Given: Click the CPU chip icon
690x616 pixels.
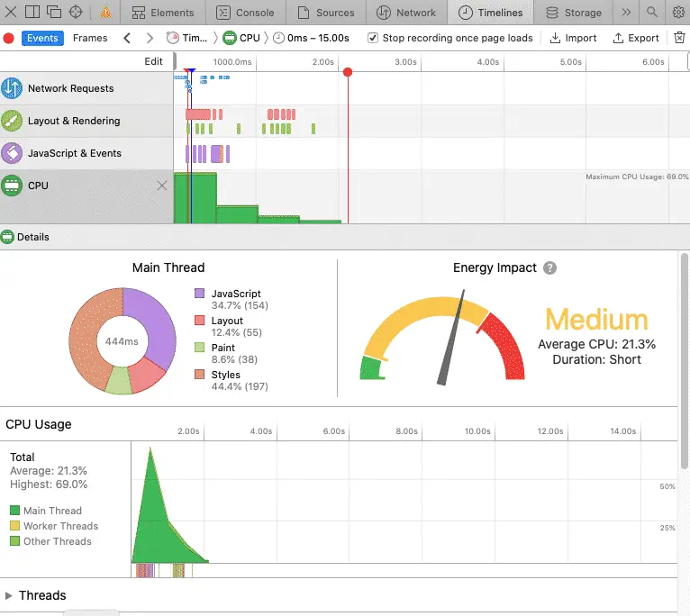Looking at the screenshot, I should click(12, 186).
